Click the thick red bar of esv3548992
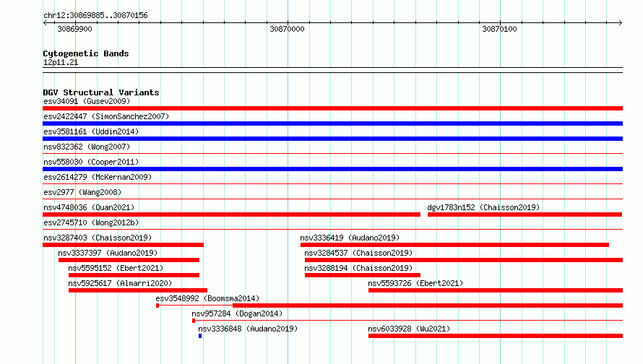The image size is (643, 364). coord(428,305)
